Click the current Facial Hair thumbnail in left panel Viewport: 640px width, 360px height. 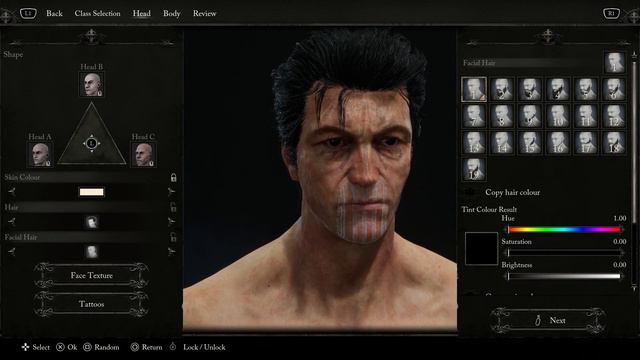(91, 252)
